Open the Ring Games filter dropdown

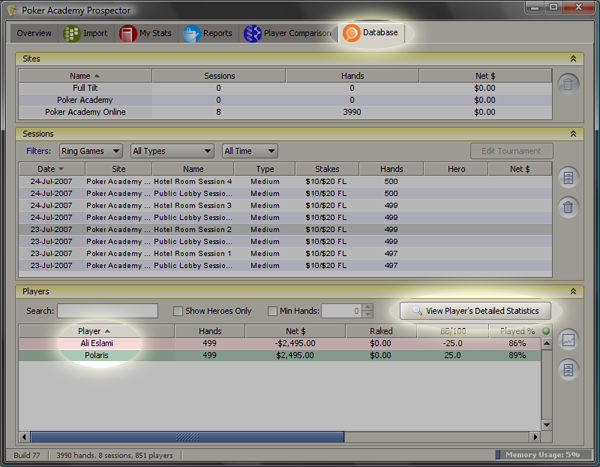[x=91, y=151]
